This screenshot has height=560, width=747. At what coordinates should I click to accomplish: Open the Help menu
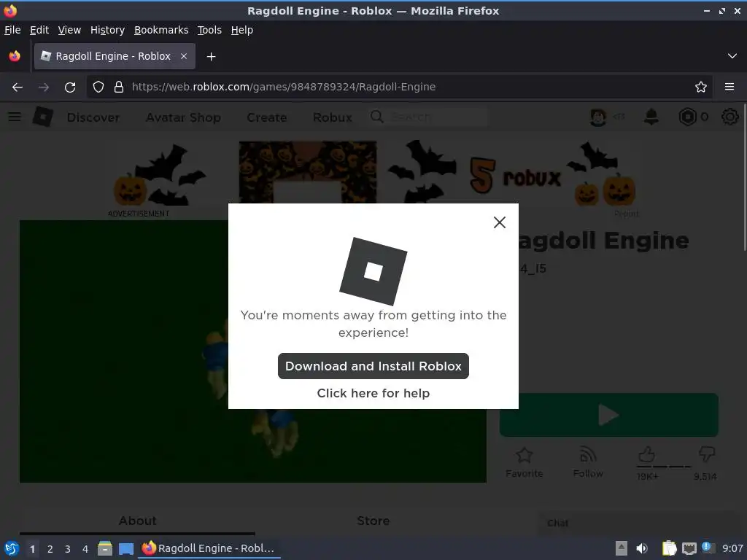[242, 30]
